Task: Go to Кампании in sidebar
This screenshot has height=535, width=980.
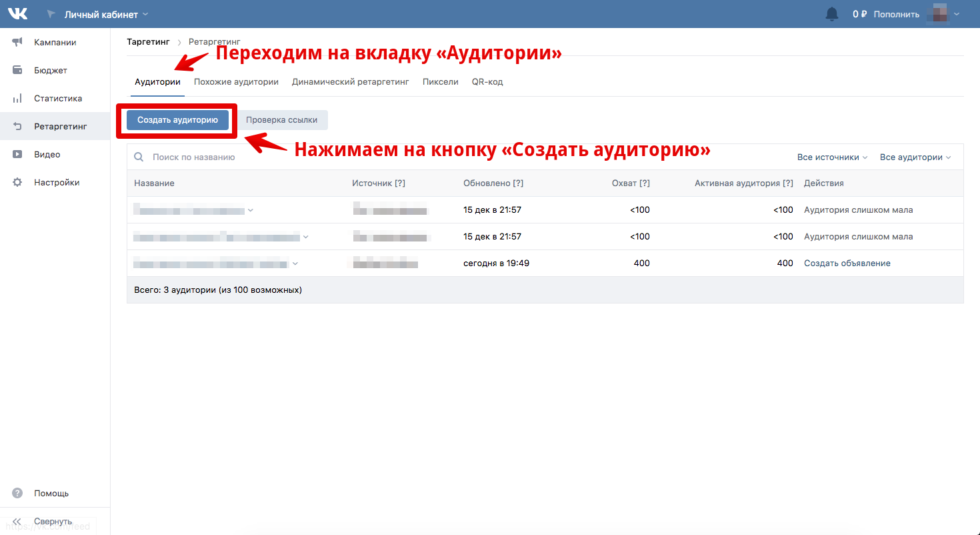Action: click(x=55, y=43)
